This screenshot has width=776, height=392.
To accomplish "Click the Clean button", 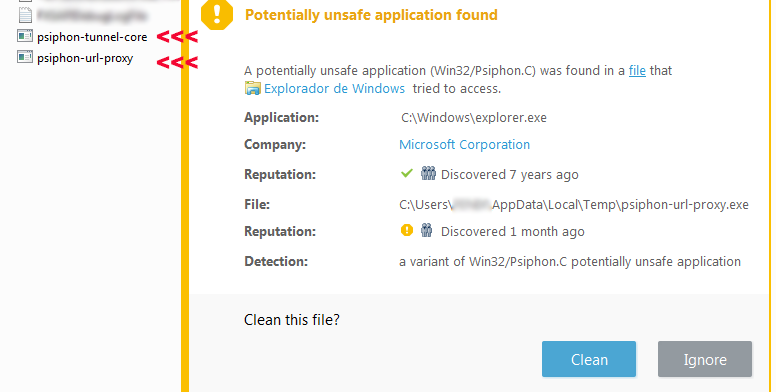I will click(589, 359).
